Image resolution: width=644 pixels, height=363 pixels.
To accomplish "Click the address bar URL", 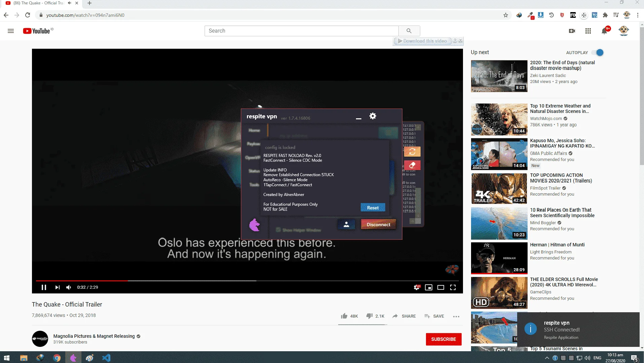I will 85,15.
